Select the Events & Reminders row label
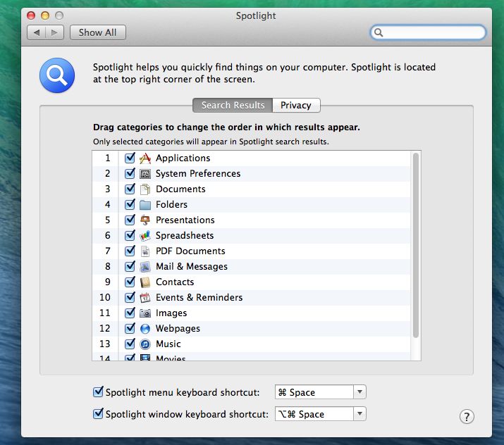This screenshot has width=504, height=445. click(199, 297)
